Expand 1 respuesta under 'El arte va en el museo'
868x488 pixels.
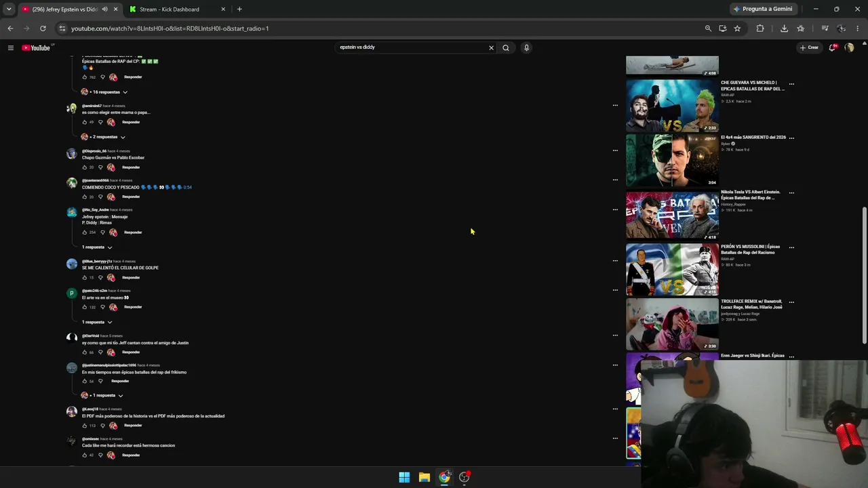tap(97, 322)
